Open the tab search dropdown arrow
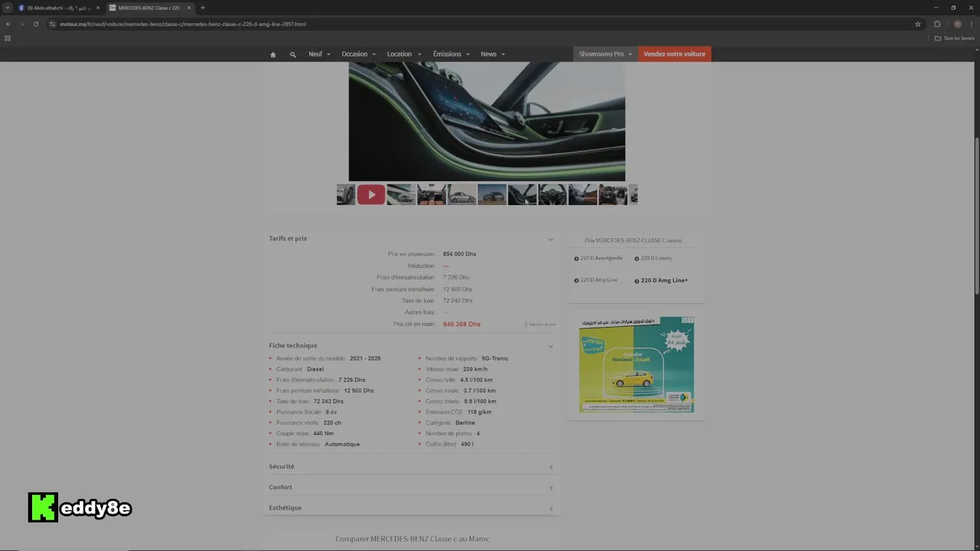The height and width of the screenshot is (551, 980). pyautogui.click(x=8, y=8)
